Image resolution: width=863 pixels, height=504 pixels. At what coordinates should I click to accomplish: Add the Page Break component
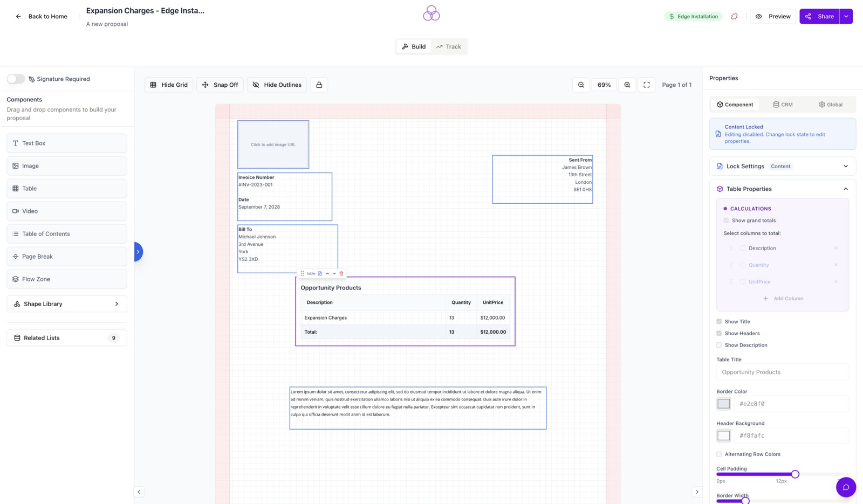point(67,257)
